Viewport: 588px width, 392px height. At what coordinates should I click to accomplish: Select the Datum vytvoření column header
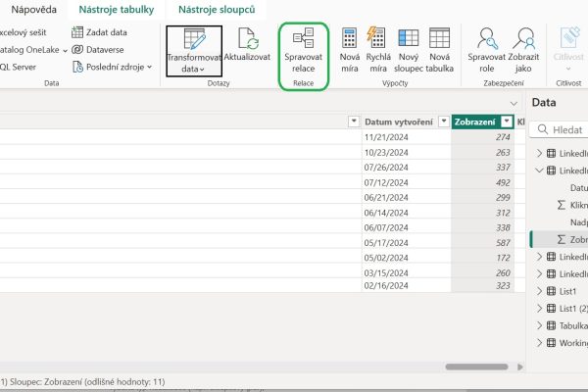tap(399, 122)
